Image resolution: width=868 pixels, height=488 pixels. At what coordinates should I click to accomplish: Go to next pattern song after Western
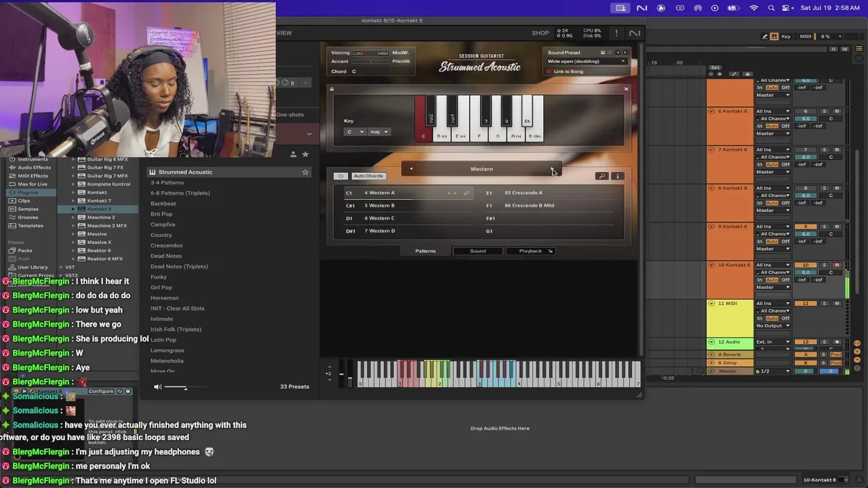click(x=552, y=169)
